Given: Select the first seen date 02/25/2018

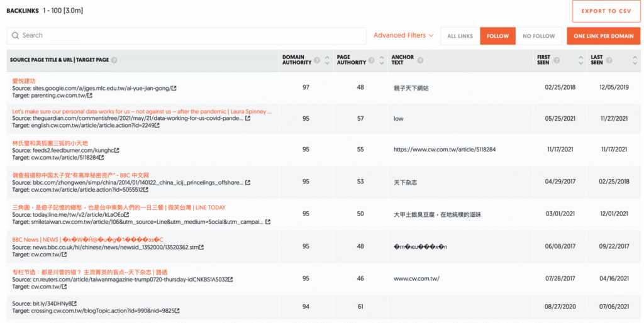Looking at the screenshot, I should pos(560,87).
